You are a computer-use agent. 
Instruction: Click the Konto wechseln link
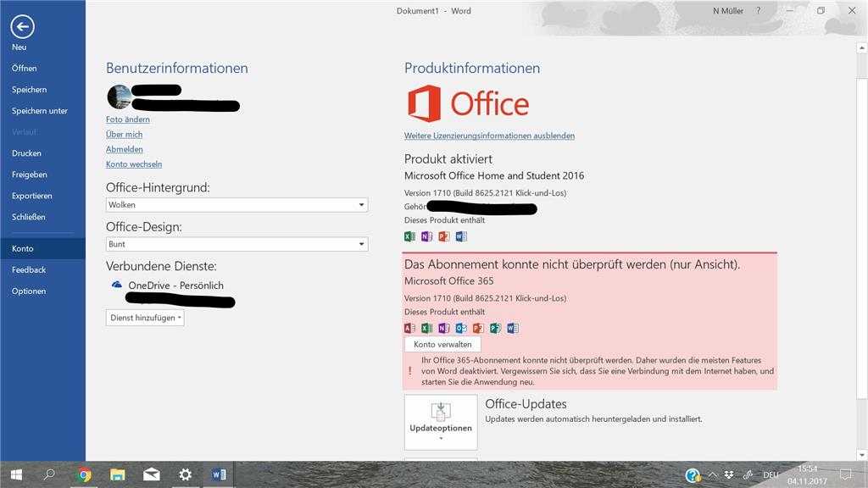coord(134,164)
